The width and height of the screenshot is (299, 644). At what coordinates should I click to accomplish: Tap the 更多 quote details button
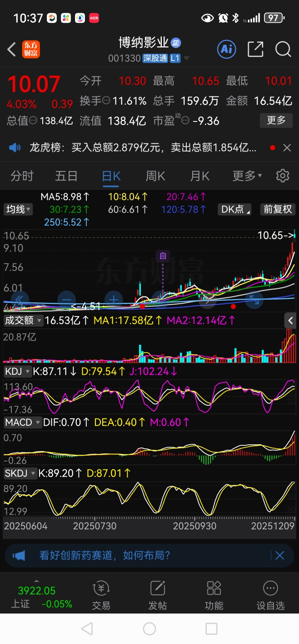tap(276, 121)
